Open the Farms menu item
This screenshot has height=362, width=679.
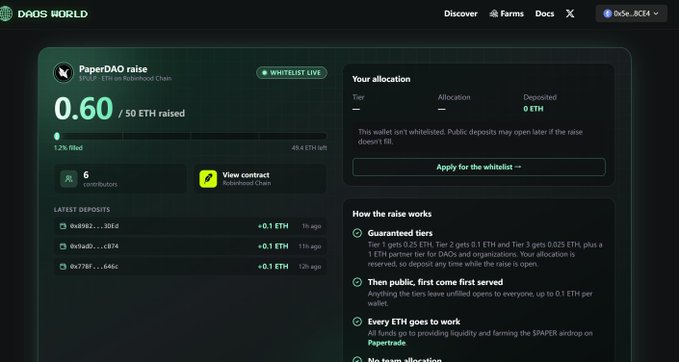click(x=507, y=13)
